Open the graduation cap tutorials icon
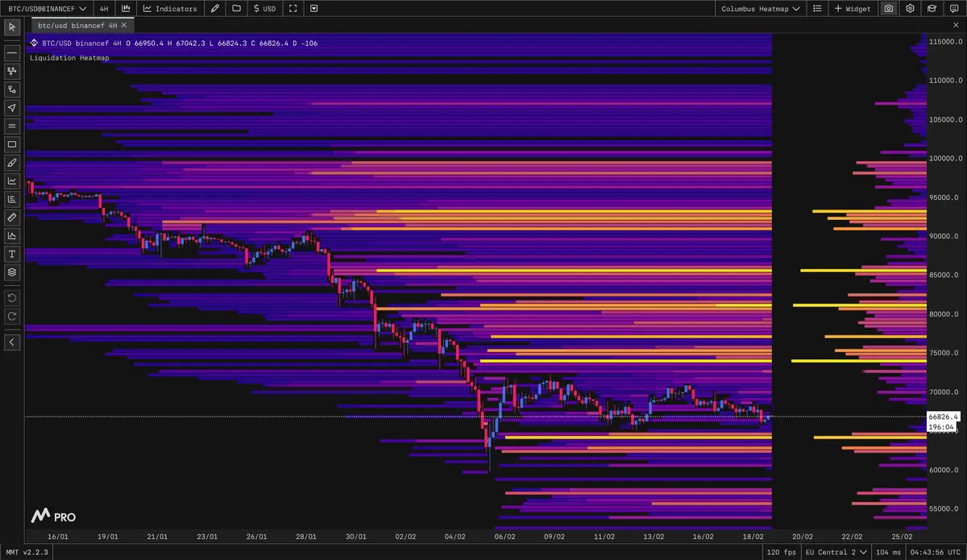This screenshot has height=560, width=967. [x=932, y=8]
